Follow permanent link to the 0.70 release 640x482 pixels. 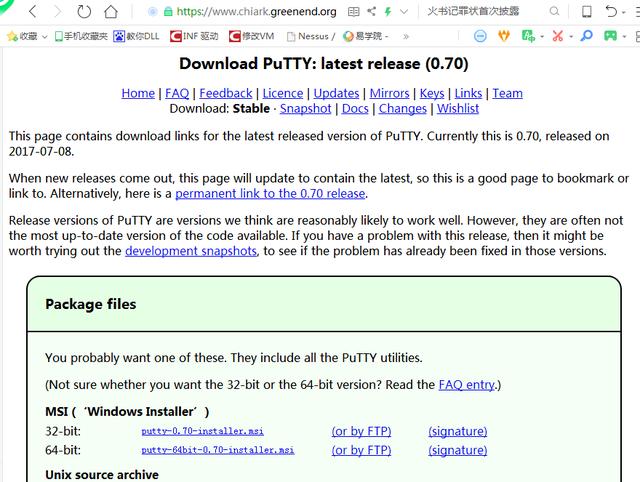[270, 193]
